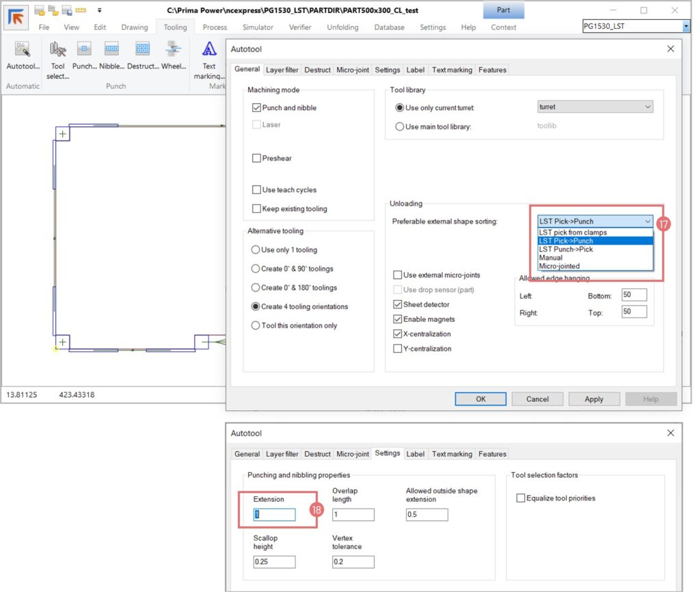The height and width of the screenshot is (592, 700).
Task: Switch to the Micro-joint tab
Action: [353, 70]
